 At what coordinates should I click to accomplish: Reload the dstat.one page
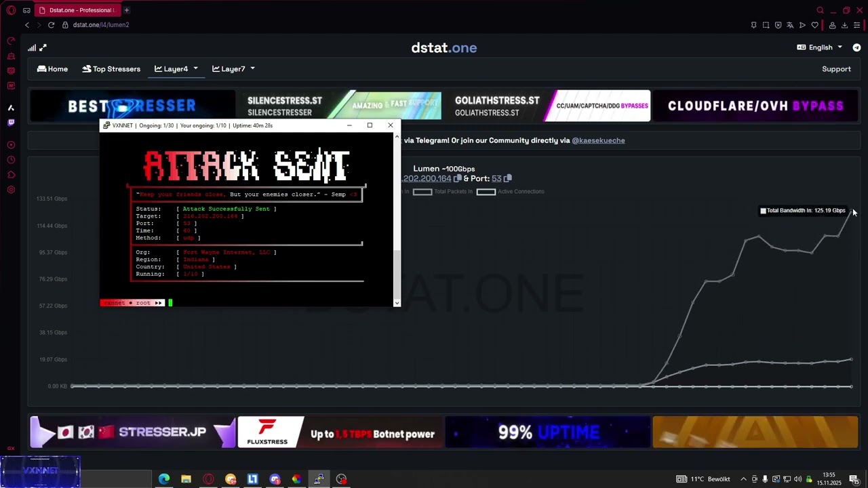[x=51, y=25]
